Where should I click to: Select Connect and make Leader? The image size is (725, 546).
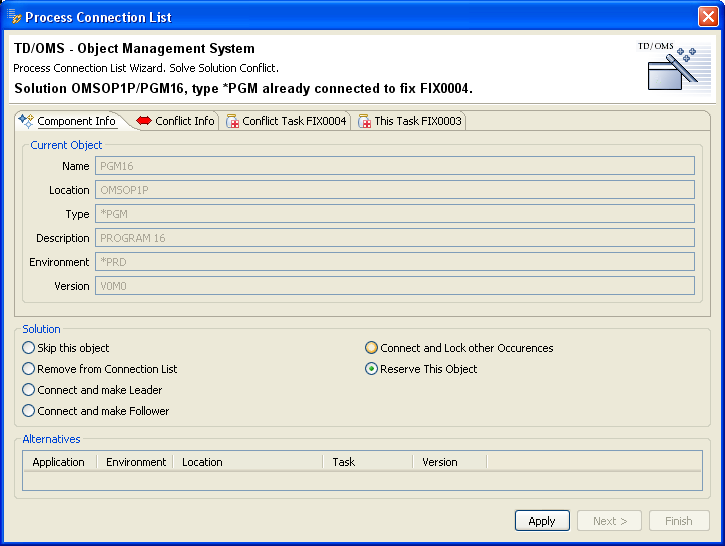point(29,390)
